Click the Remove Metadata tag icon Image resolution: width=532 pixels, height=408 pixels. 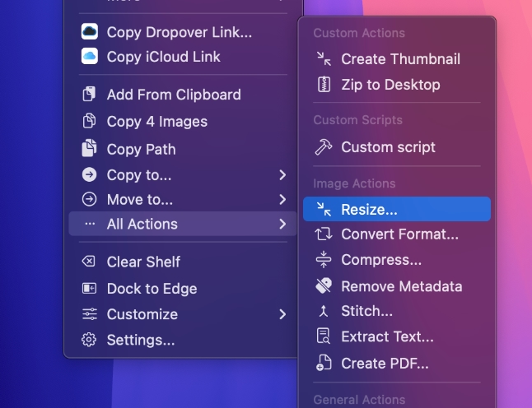coord(324,285)
